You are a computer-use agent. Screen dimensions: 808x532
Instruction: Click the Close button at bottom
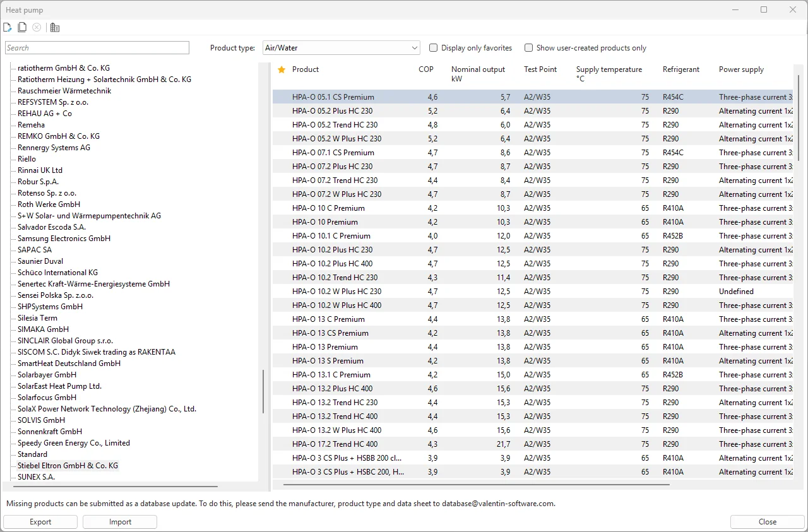pyautogui.click(x=767, y=522)
